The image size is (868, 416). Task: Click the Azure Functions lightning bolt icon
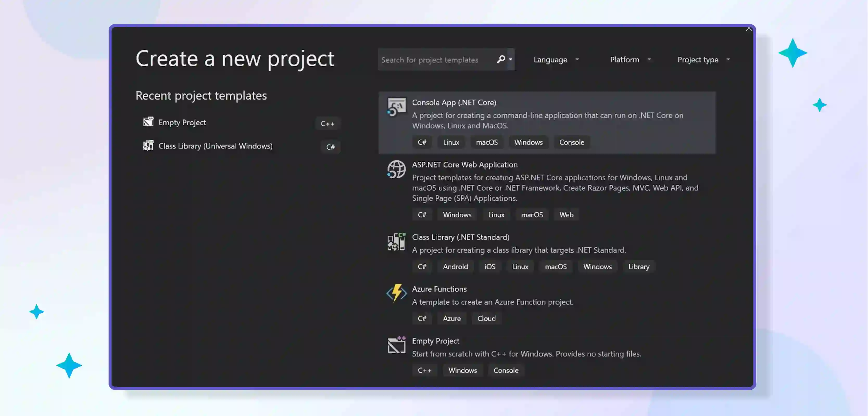point(396,294)
